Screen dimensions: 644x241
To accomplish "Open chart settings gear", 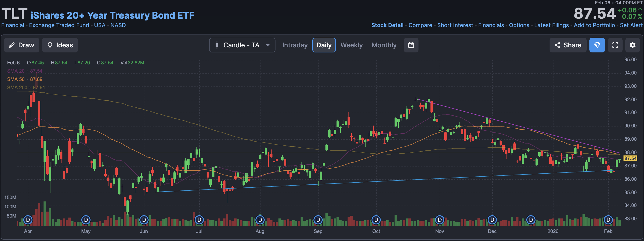I will [632, 45].
